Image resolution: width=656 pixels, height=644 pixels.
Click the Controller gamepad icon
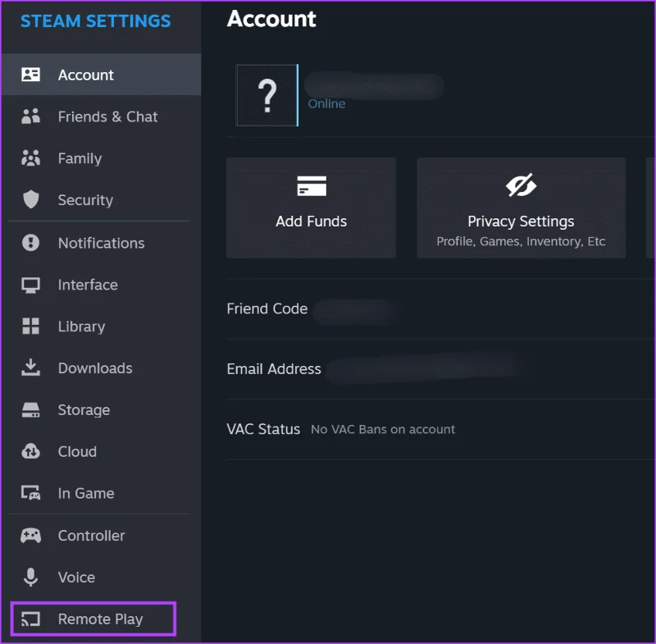[x=30, y=536]
